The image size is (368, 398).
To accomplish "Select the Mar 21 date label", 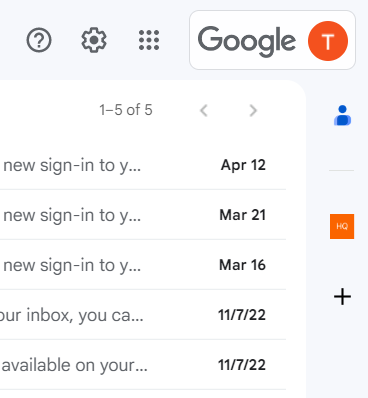I will pos(243,215).
